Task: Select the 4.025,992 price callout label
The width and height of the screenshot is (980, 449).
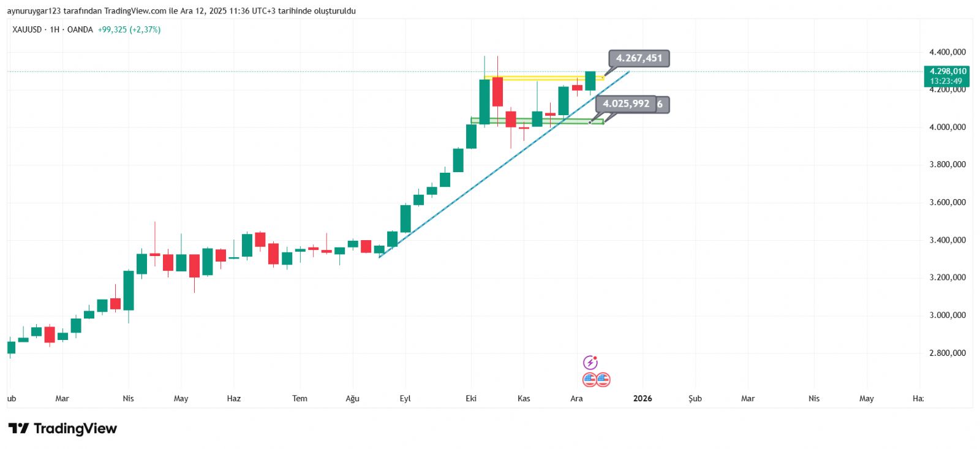Action: tap(625, 104)
